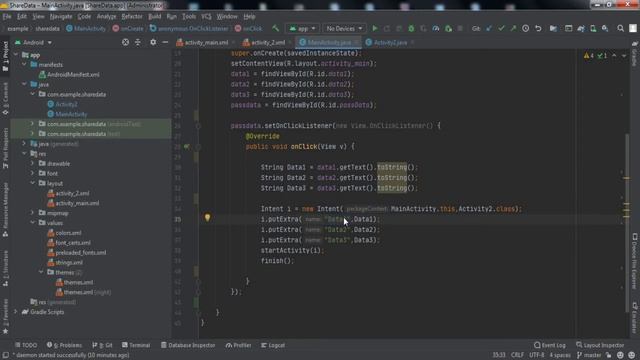Run the app with green play button
The image size is (640, 360).
(375, 29)
